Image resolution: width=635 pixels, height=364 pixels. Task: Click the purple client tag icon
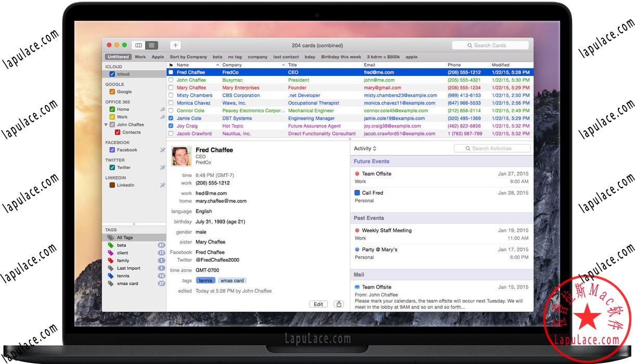(110, 253)
